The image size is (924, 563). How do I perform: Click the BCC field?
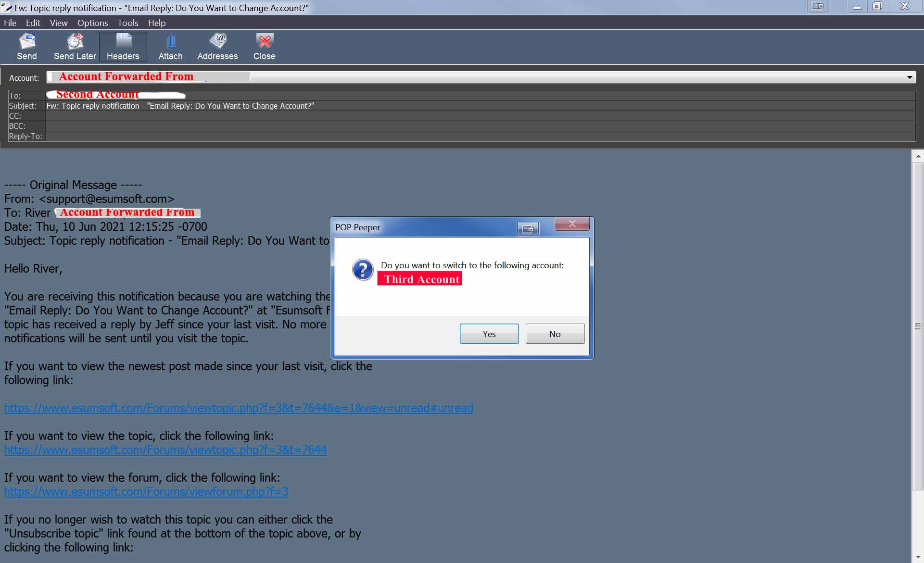480,126
